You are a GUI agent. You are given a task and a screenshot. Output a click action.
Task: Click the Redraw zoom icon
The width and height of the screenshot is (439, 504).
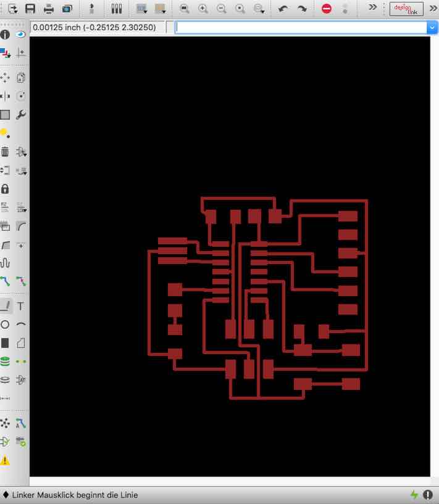coord(240,9)
